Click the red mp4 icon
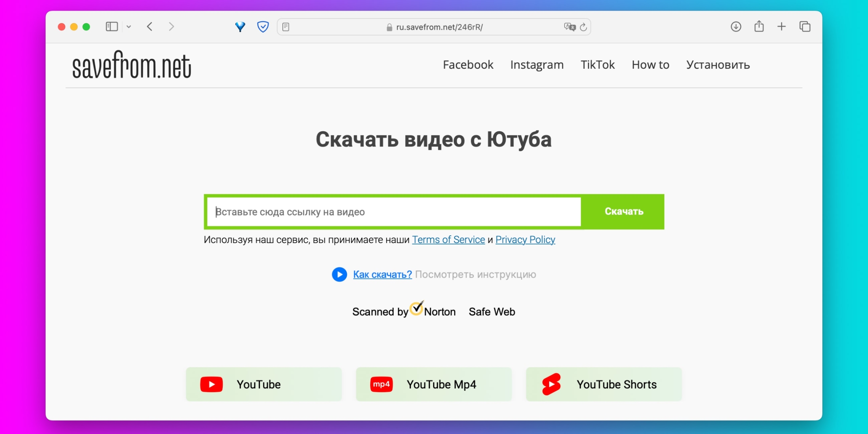This screenshot has height=434, width=868. (x=381, y=384)
